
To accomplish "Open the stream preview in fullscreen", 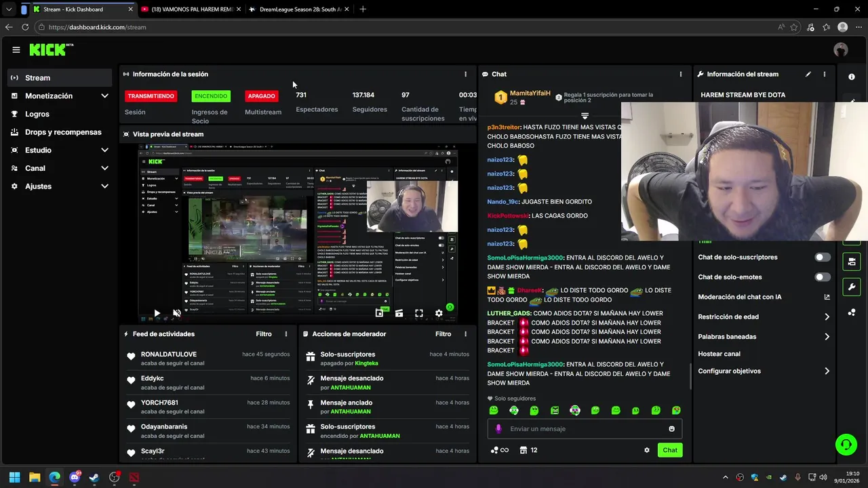I will click(419, 313).
